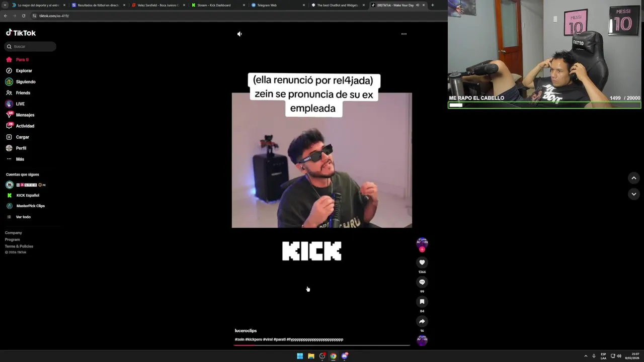Open the purple chat app taskbar icon
644x362 pixels.
[x=345, y=356]
